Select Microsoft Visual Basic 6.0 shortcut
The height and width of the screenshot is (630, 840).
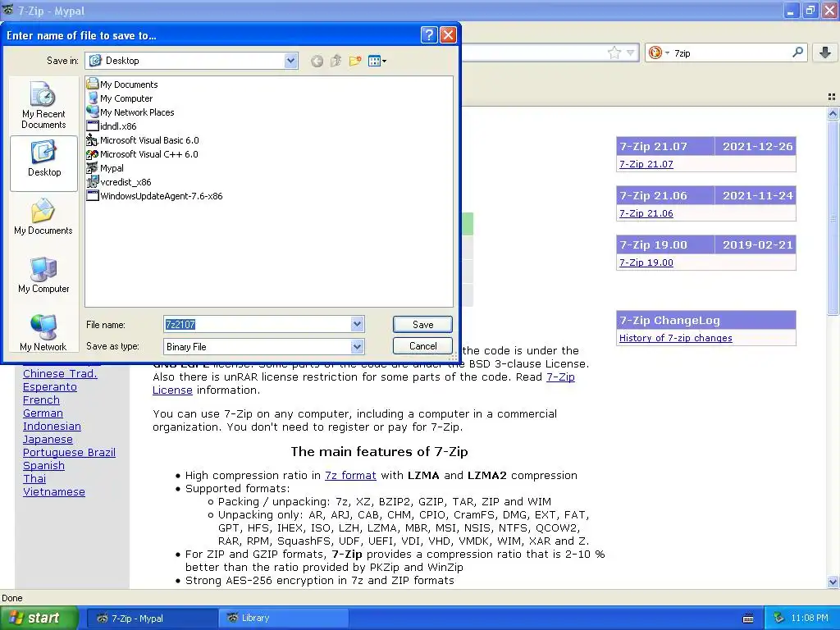point(143,139)
